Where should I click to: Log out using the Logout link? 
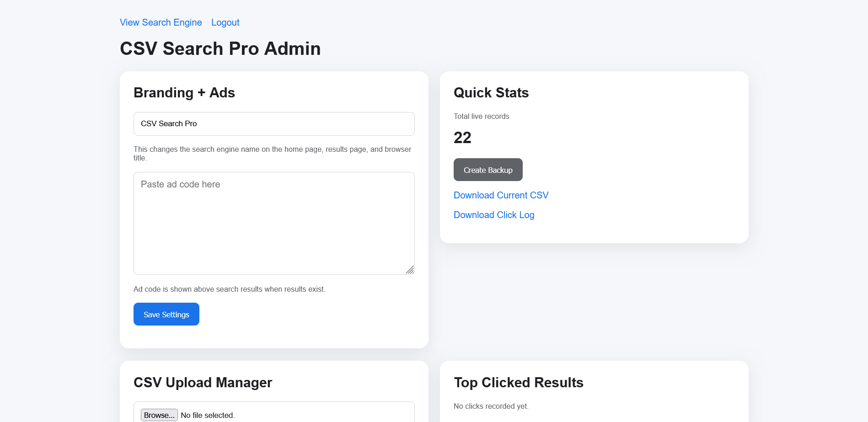pyautogui.click(x=225, y=22)
